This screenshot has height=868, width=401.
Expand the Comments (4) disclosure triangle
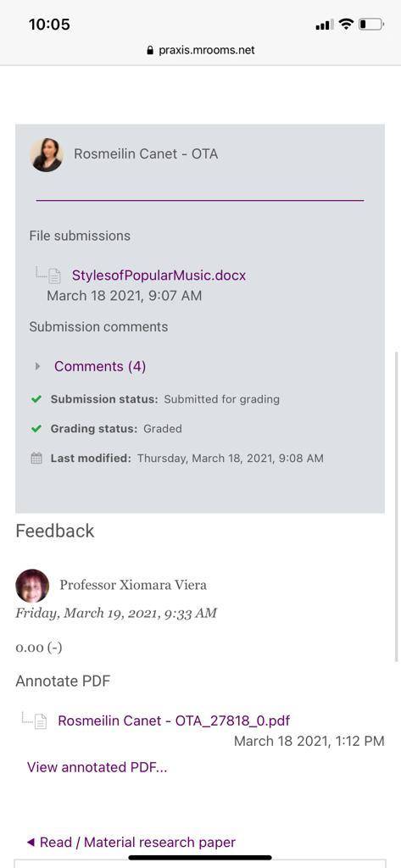(x=37, y=366)
